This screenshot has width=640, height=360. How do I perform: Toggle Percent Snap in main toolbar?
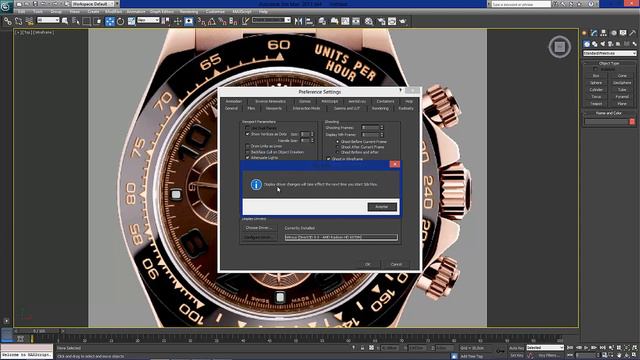222,21
